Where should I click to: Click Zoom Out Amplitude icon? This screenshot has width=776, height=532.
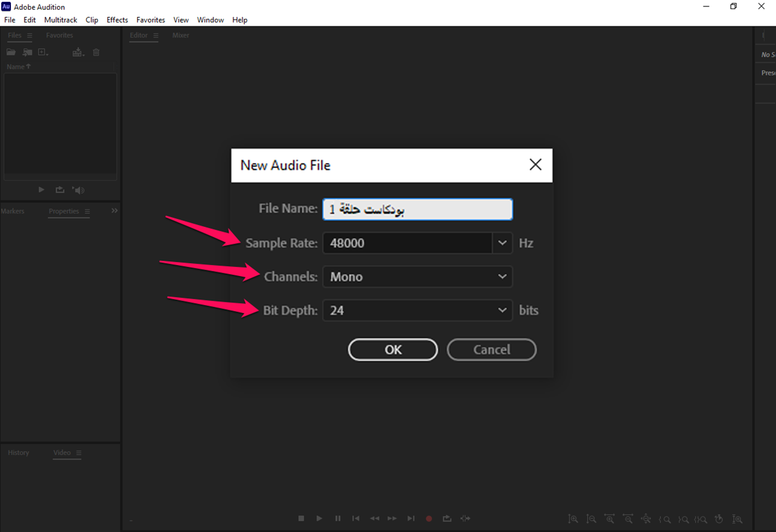click(x=591, y=518)
